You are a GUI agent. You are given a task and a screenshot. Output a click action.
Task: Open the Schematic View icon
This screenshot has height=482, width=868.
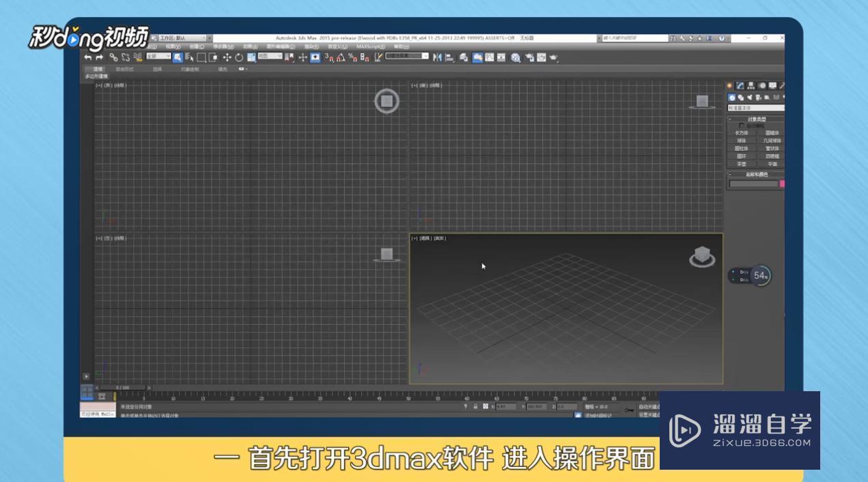501,57
